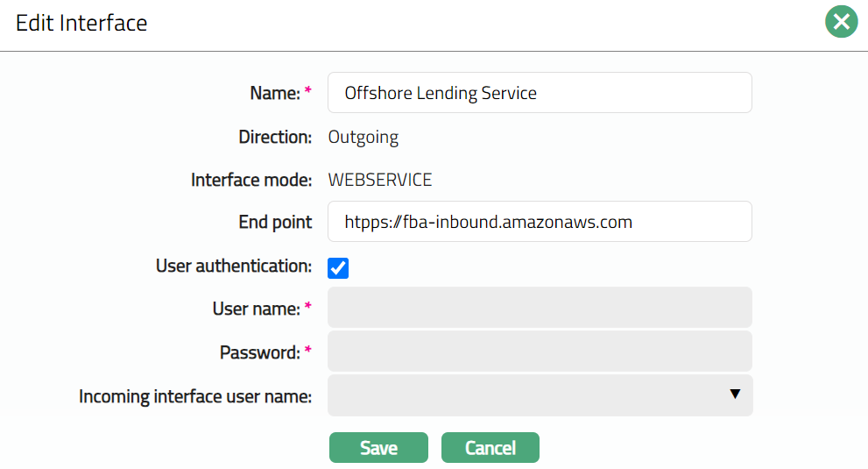Click the Outgoing direction value
Image resolution: width=868 pixels, height=469 pixels.
(x=363, y=138)
